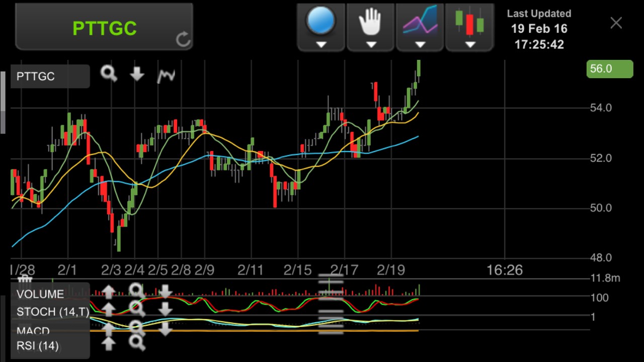Refresh the PTTGC quote with reload icon
Image resolution: width=644 pixels, height=362 pixels.
[183, 39]
